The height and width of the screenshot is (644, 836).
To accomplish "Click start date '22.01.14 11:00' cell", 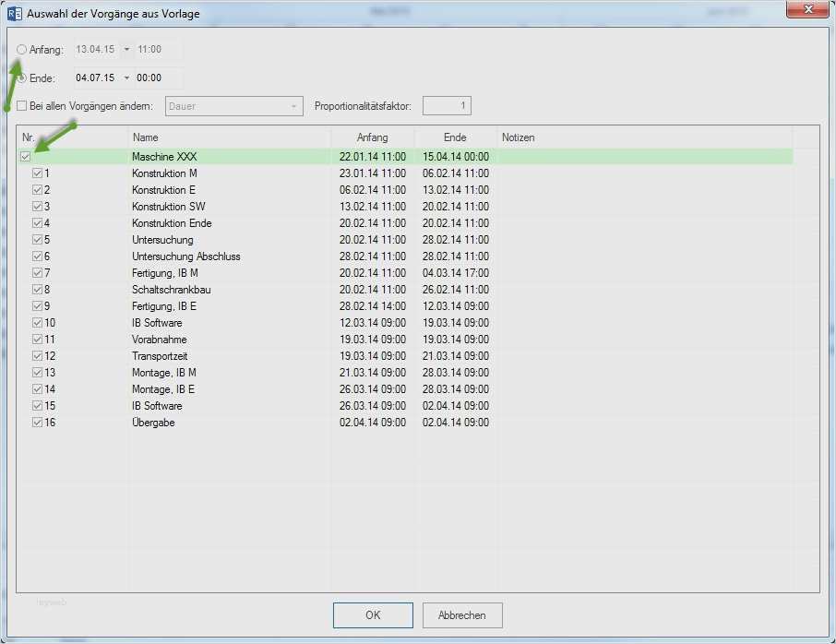I will 373,157.
